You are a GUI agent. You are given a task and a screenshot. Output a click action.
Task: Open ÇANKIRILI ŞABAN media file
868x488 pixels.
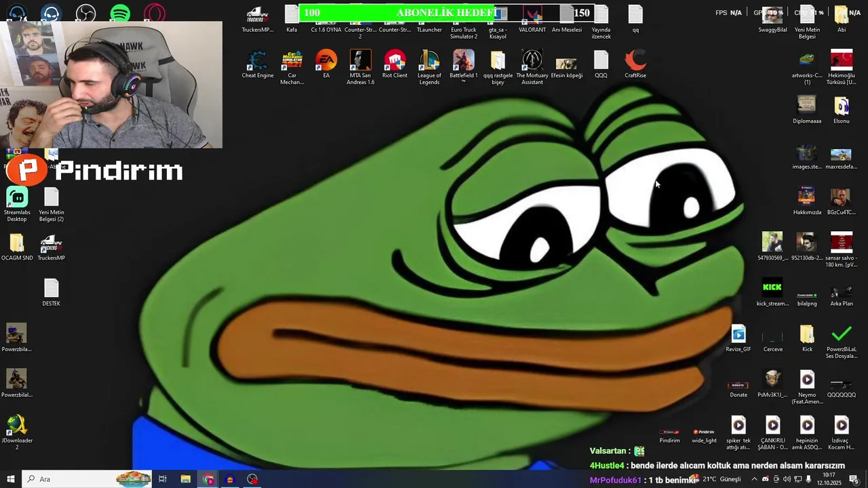(x=772, y=432)
